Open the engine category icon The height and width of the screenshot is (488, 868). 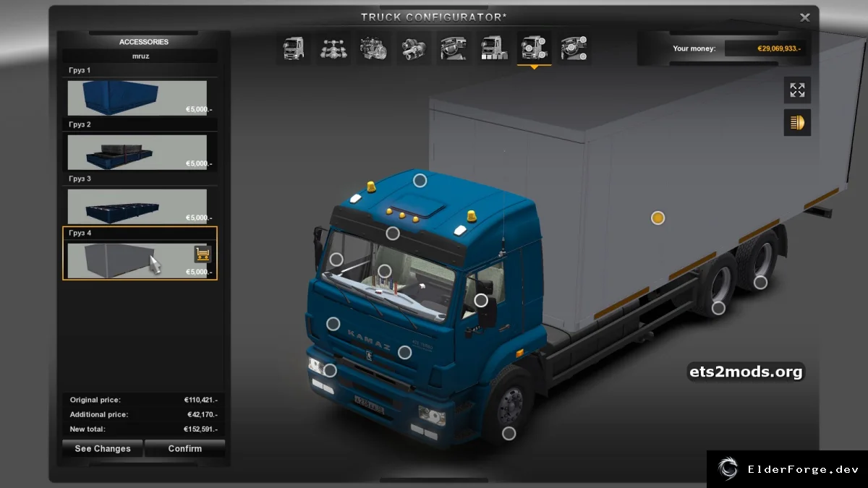tap(374, 48)
